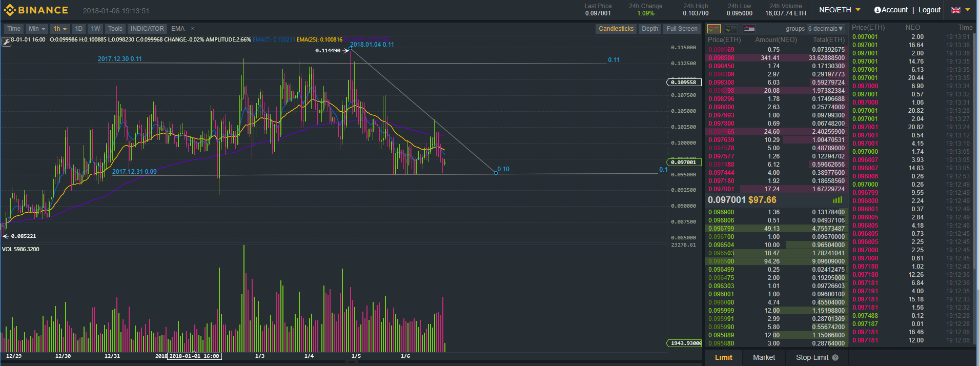The image size is (980, 366).
Task: Click the Logout link
Action: coord(929,10)
